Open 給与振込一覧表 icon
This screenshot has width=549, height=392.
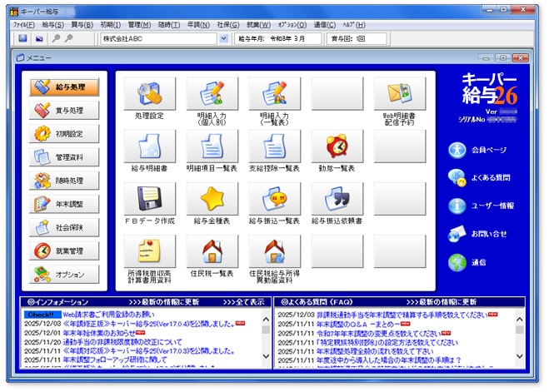[x=275, y=199]
